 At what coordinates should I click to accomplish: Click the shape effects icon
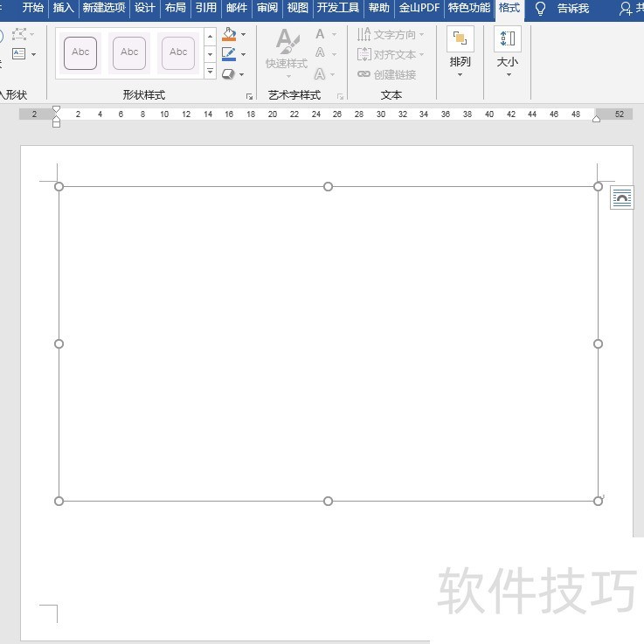(228, 74)
